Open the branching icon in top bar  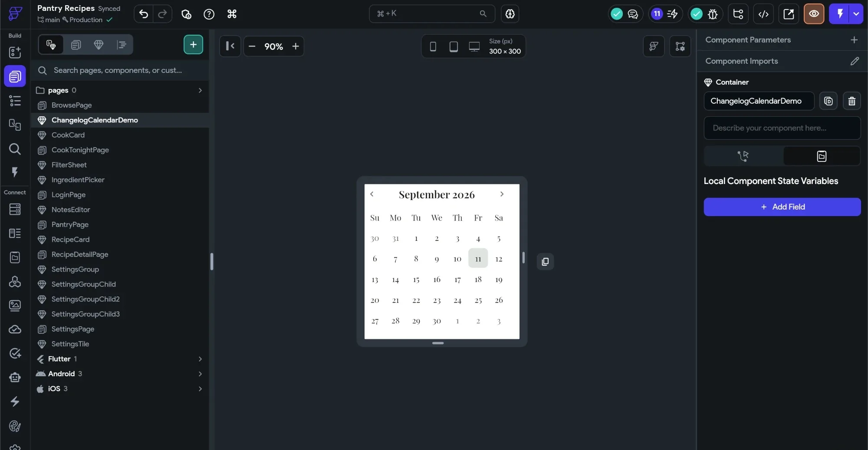[738, 14]
